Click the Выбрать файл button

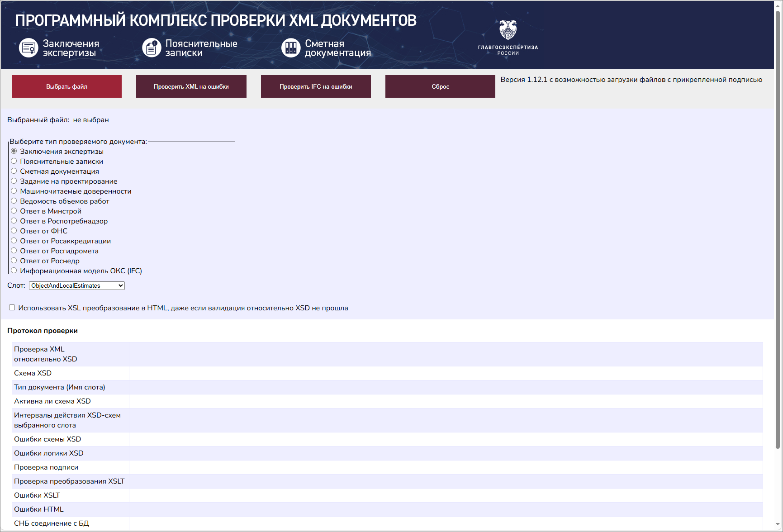click(66, 86)
